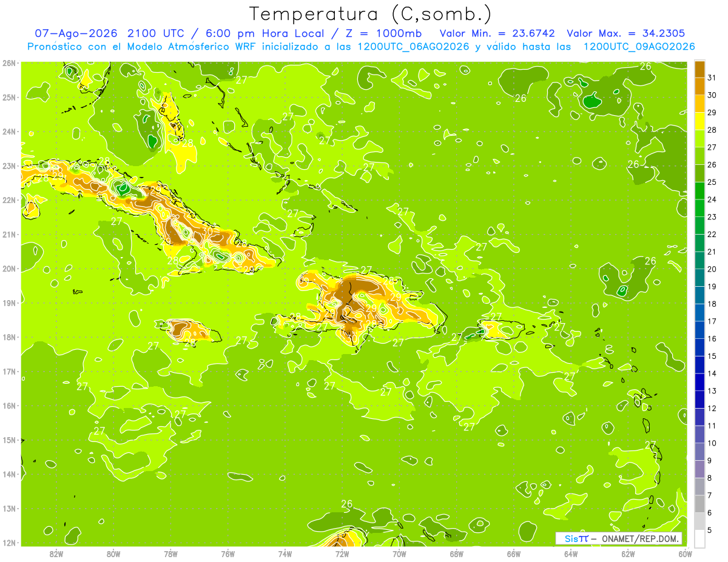Click the "60W" longitude axis label
The width and height of the screenshot is (728, 562).
685,554
